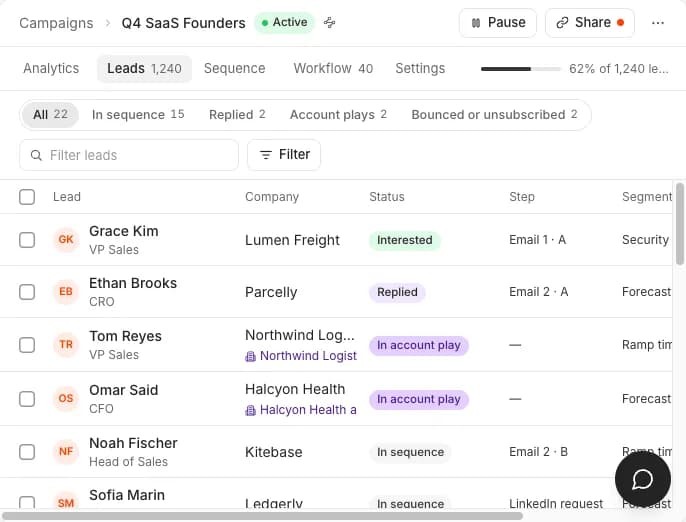Image resolution: width=686 pixels, height=522 pixels.
Task: Click the Interested status badge for Grace Kim
Action: click(x=404, y=240)
